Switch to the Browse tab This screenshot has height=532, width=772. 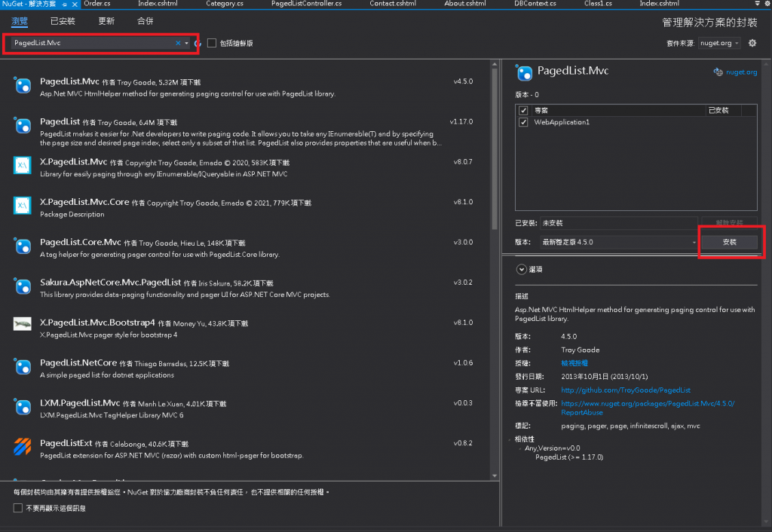point(20,21)
